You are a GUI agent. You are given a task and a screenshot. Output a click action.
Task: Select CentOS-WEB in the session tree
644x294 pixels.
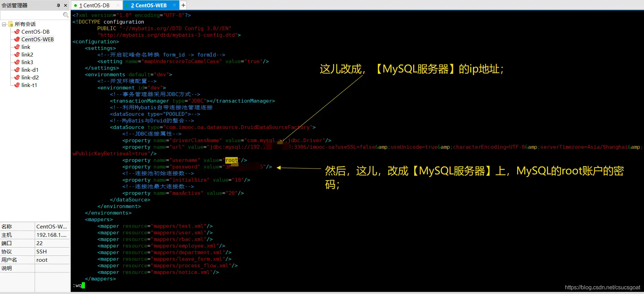coord(37,39)
